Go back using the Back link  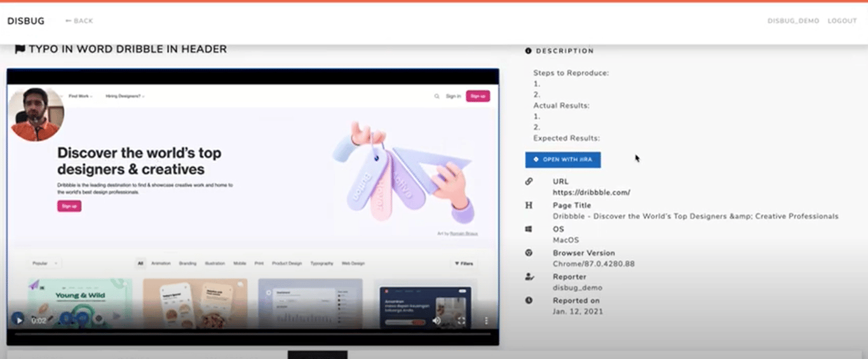click(x=79, y=21)
